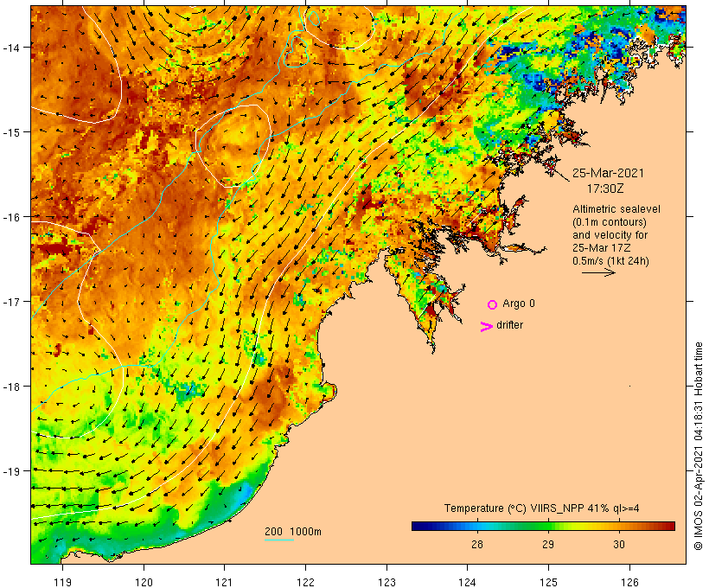Click the latitude label -16
The image size is (709, 588).
[x=11, y=217]
